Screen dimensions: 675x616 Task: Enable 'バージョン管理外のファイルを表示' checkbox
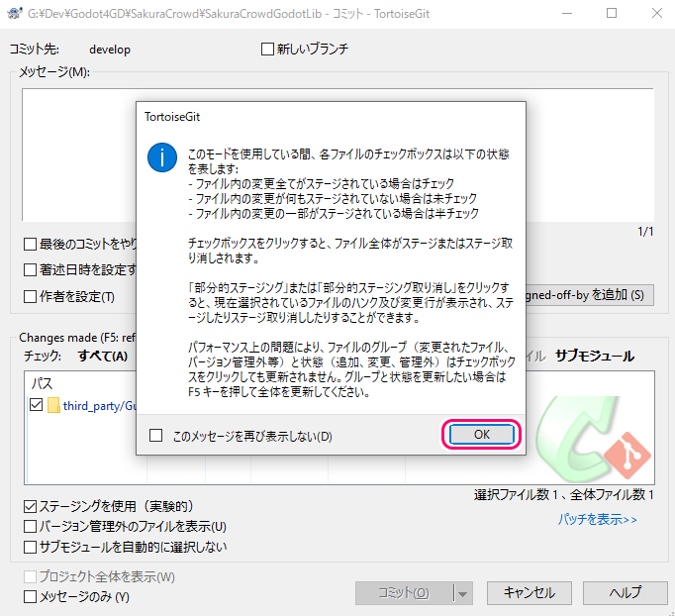(x=30, y=527)
